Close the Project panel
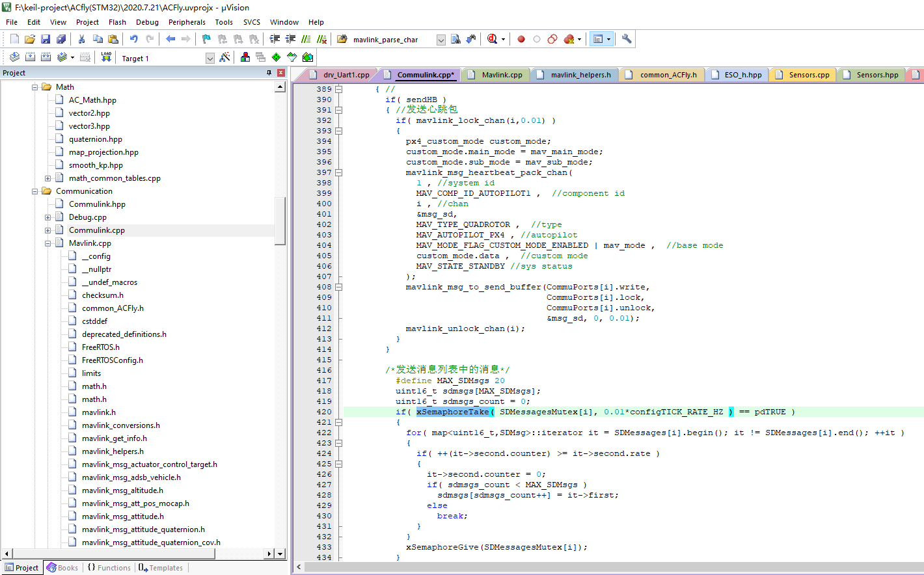Image resolution: width=924 pixels, height=575 pixels. (281, 73)
